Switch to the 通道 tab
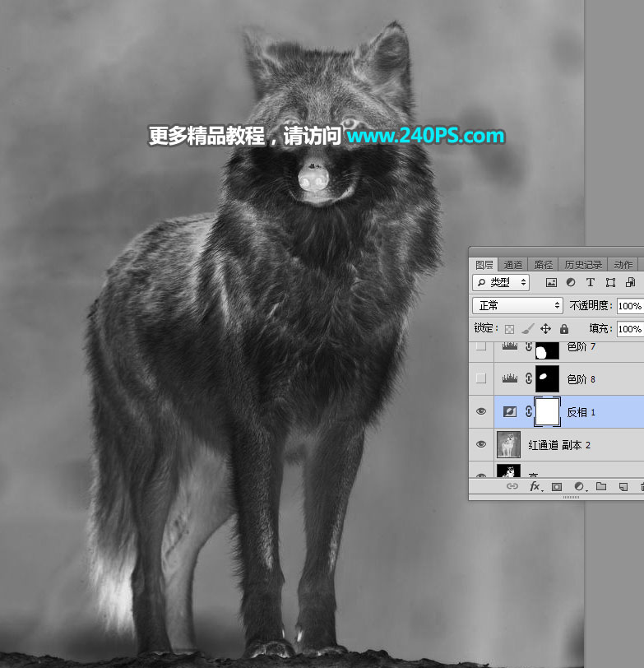Image resolution: width=644 pixels, height=668 pixels. [513, 265]
